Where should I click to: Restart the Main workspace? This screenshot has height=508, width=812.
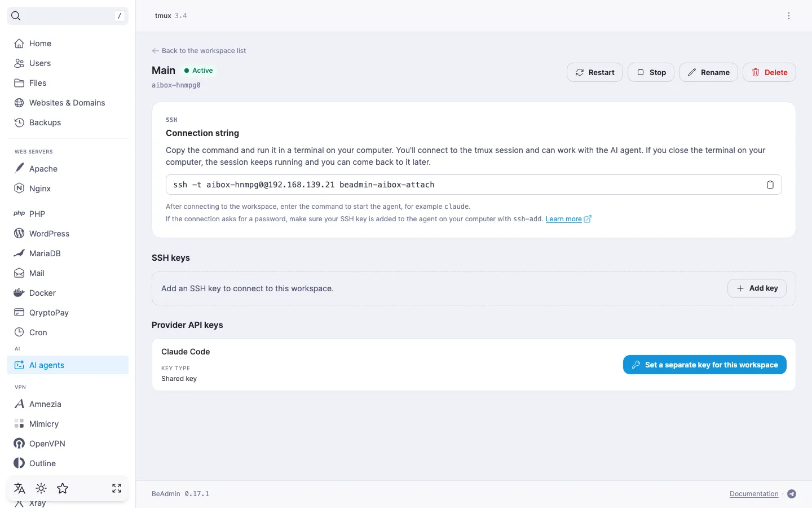click(595, 72)
